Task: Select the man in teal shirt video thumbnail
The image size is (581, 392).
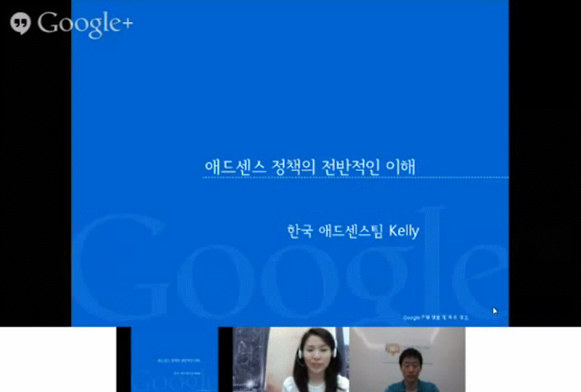Action: [x=408, y=360]
